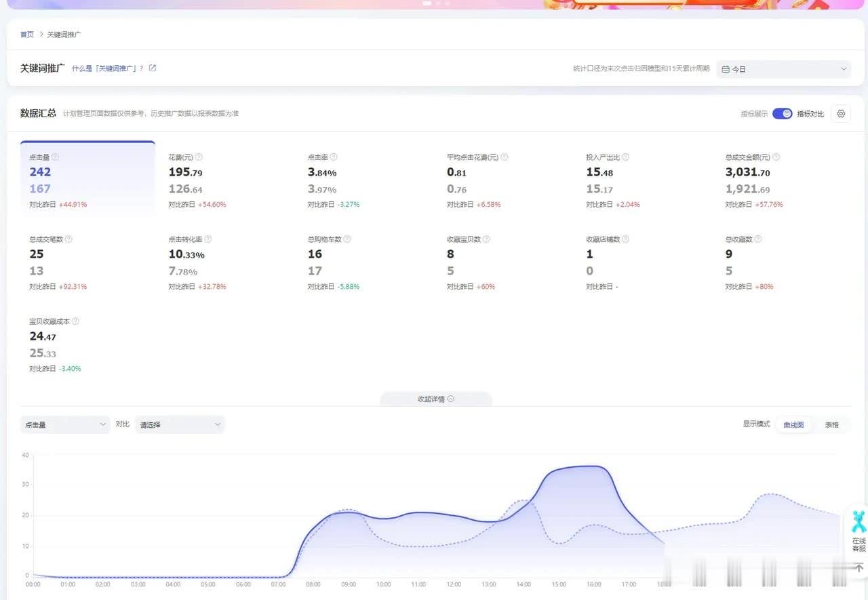Click the help icon next to 总购物车数
This screenshot has height=600, width=868.
coord(347,239)
